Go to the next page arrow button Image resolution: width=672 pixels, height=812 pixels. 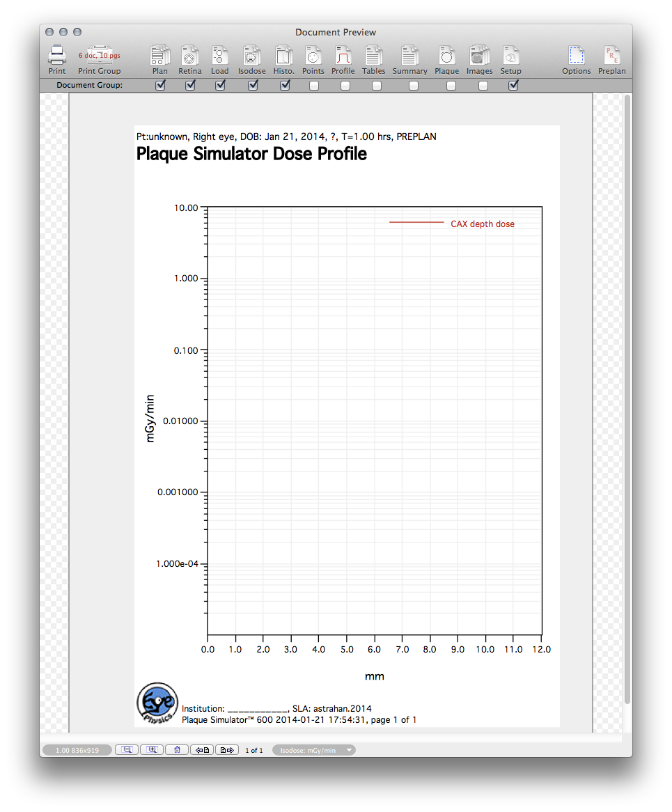(x=226, y=750)
